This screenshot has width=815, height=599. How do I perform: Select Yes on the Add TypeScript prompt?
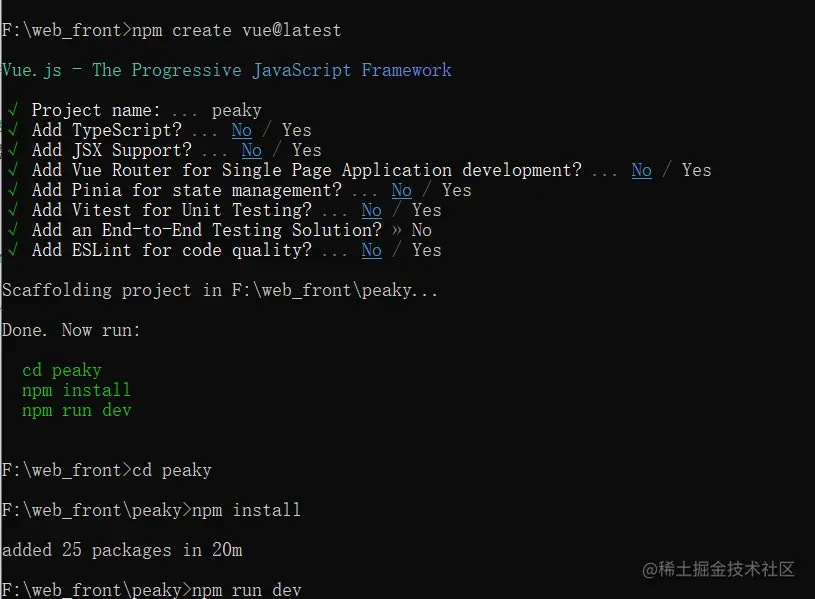click(297, 130)
